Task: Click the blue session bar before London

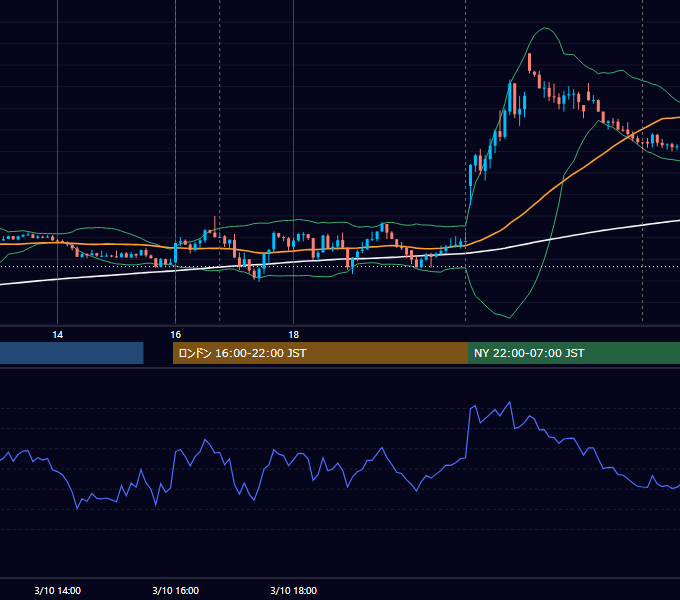Action: click(72, 353)
